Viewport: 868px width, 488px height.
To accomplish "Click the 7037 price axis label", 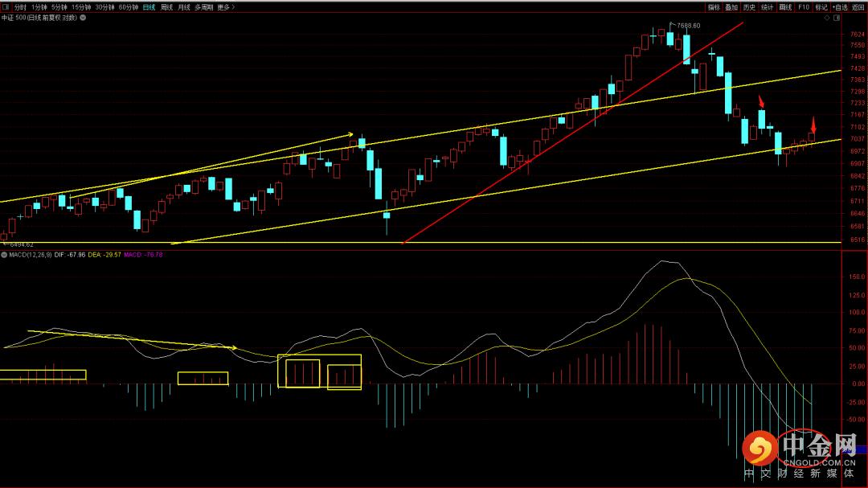I will click(x=857, y=138).
